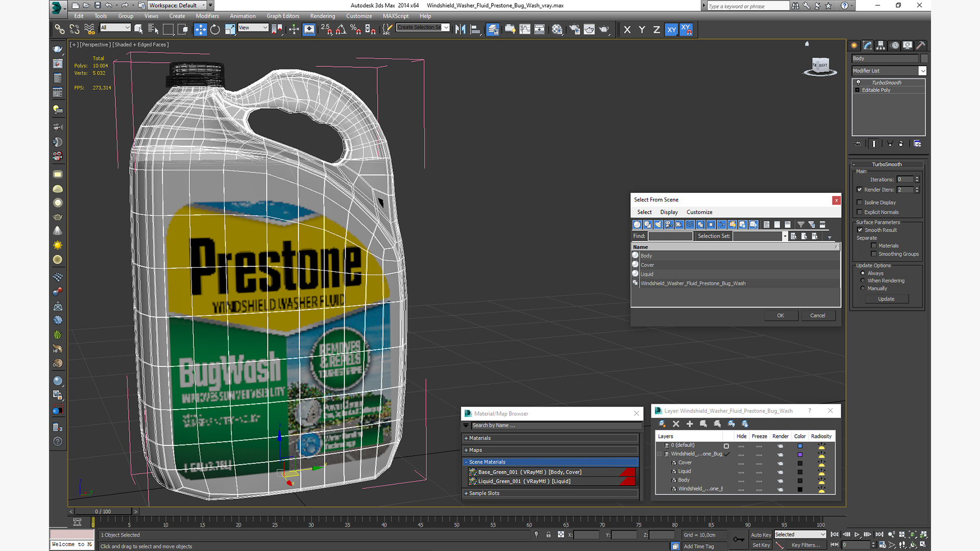This screenshot has height=551, width=980.
Task: Select Liquid_Green_001 in Scene Materials
Action: click(551, 481)
